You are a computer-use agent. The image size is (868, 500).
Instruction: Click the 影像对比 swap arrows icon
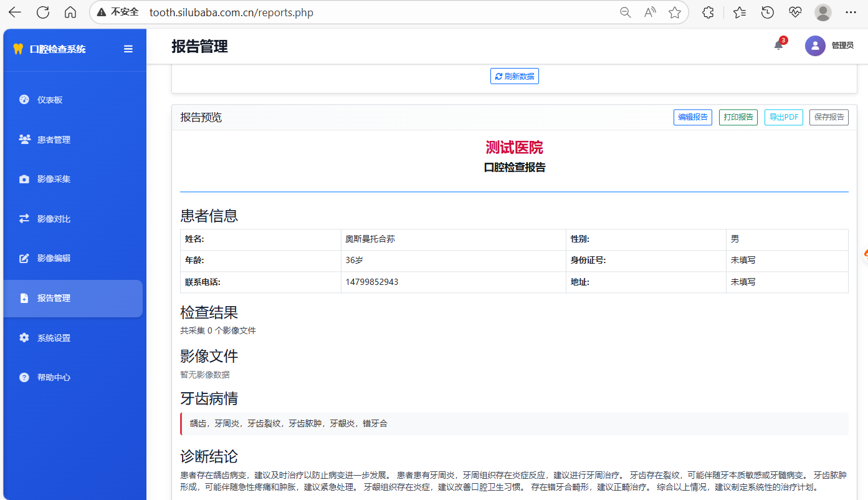(24, 219)
